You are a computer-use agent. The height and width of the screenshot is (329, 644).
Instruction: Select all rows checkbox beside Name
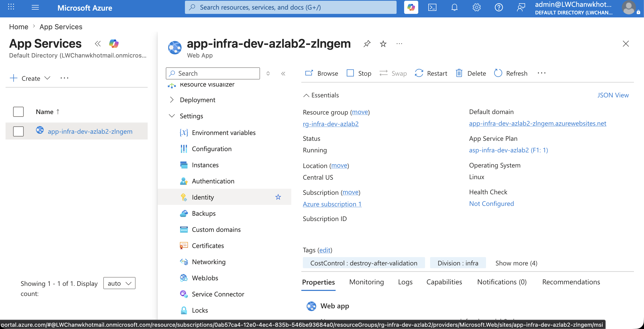18,112
